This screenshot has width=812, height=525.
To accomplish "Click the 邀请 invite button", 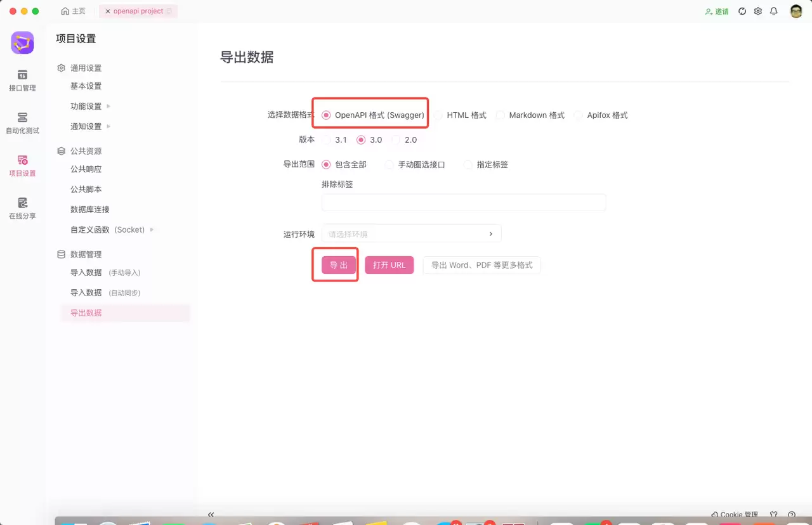I will point(717,11).
